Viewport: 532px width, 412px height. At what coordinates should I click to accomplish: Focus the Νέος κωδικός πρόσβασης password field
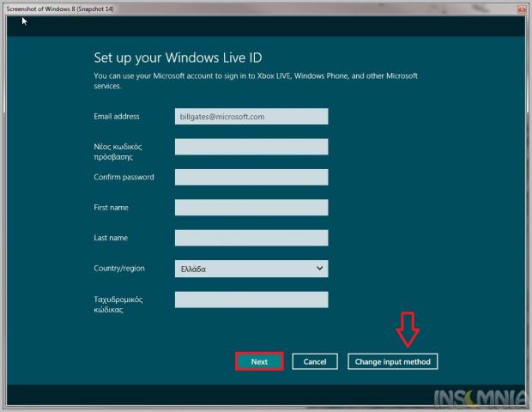tap(251, 147)
